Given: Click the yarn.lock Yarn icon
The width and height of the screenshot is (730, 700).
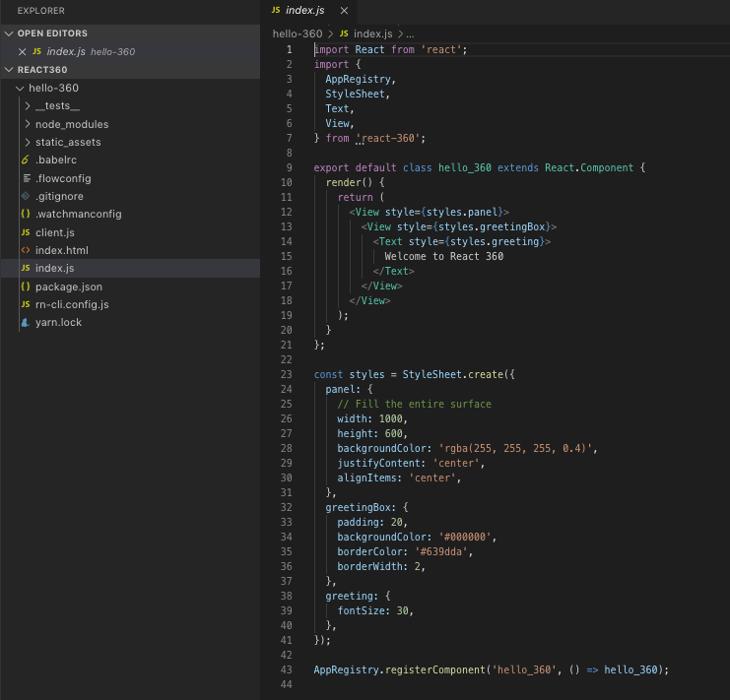Looking at the screenshot, I should coord(26,322).
